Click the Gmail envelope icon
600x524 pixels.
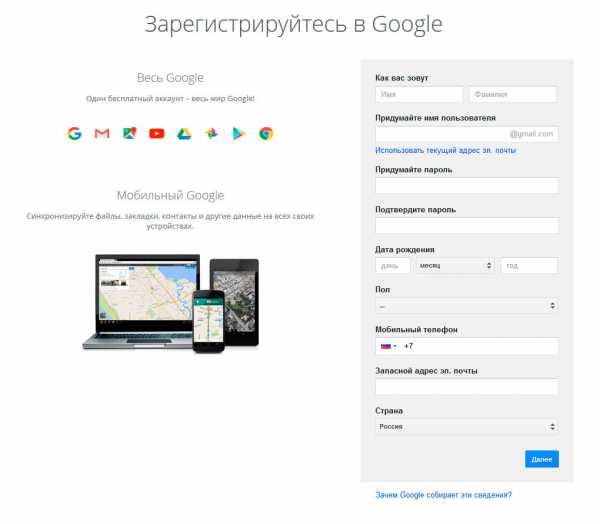tap(102, 134)
